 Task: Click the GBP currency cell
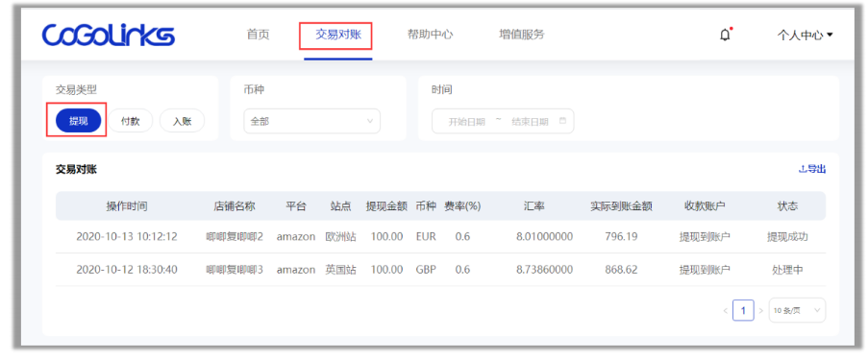426,270
